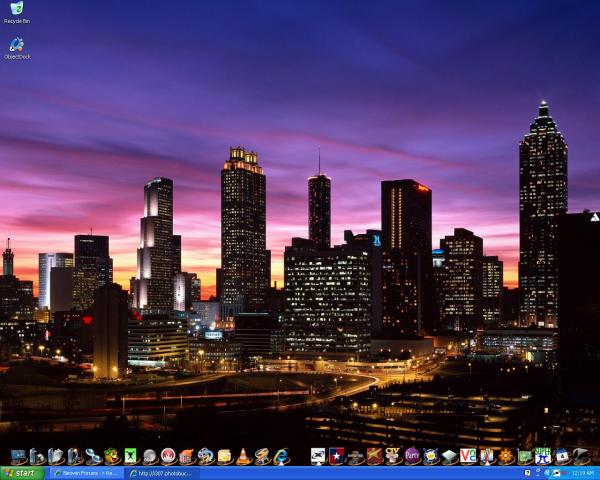
Task: Launch the green square icon with black figure
Action: point(130,456)
